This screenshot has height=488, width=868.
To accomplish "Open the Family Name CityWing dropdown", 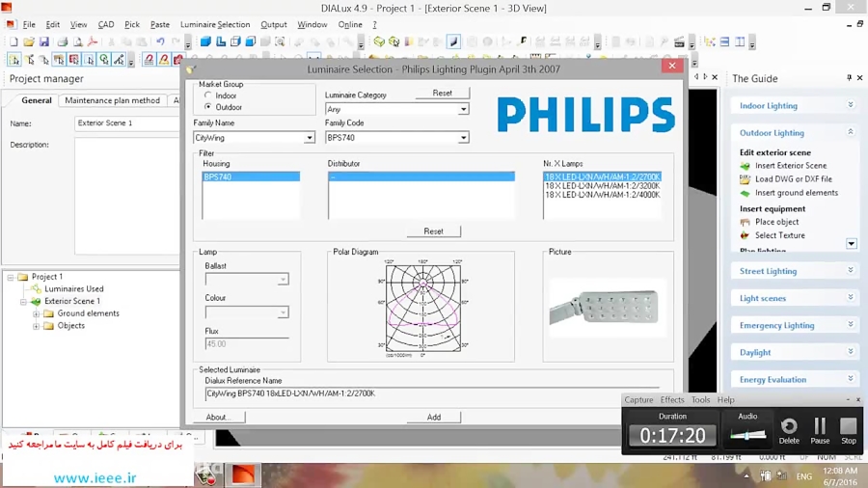I will tap(310, 138).
